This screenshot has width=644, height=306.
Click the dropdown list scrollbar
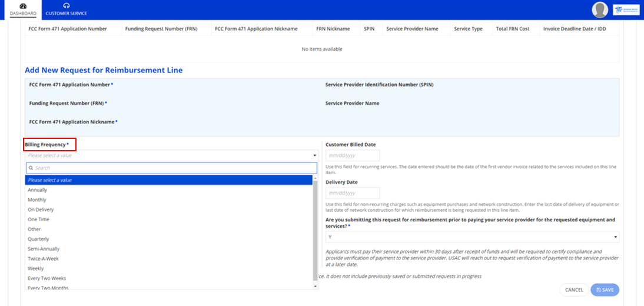315,230
